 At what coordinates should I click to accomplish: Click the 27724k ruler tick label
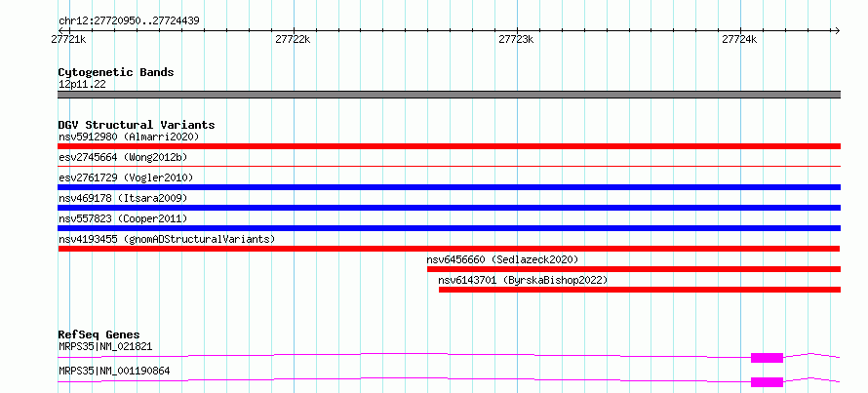point(739,39)
